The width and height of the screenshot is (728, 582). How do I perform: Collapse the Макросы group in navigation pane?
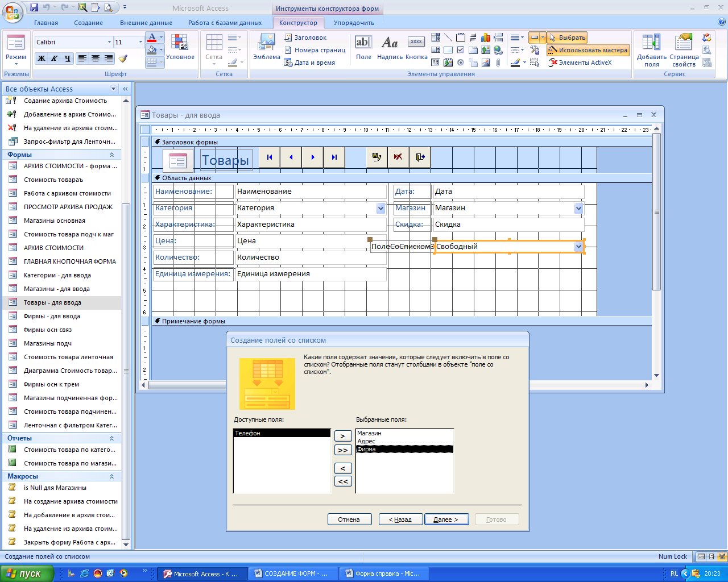(111, 476)
